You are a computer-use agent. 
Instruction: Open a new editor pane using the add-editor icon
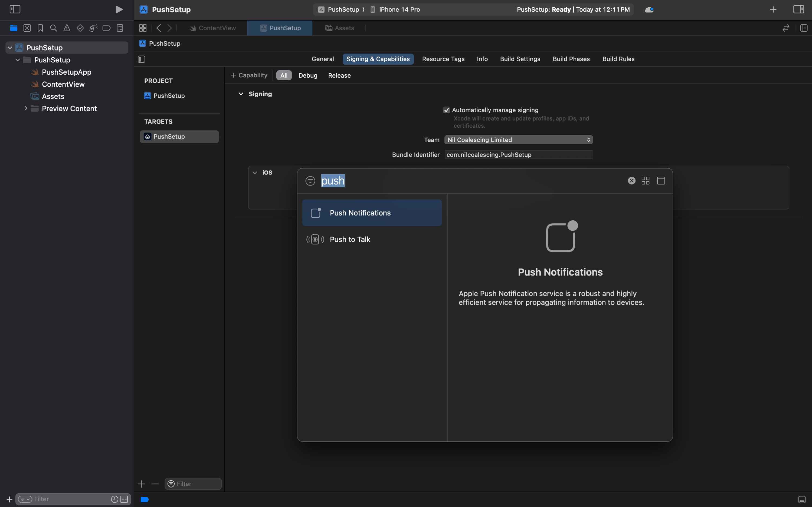tap(804, 28)
